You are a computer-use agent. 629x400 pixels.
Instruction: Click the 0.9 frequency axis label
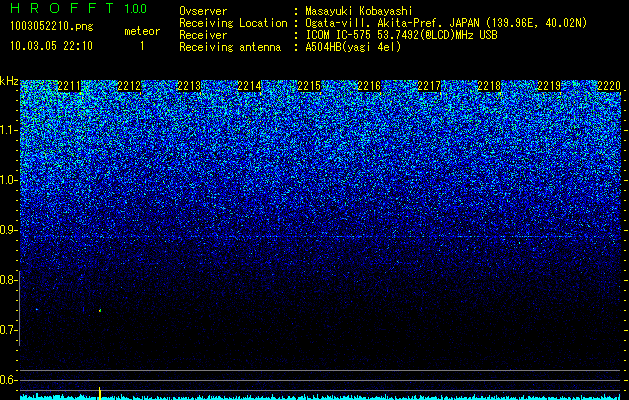pyautogui.click(x=8, y=230)
